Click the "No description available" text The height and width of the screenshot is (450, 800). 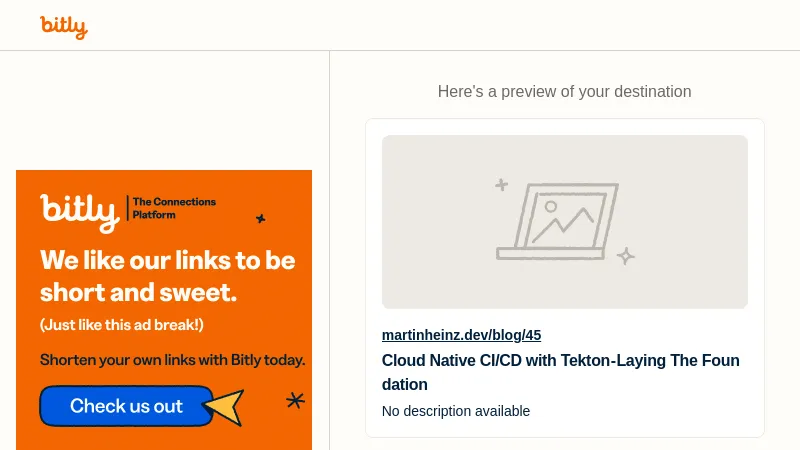(x=456, y=411)
